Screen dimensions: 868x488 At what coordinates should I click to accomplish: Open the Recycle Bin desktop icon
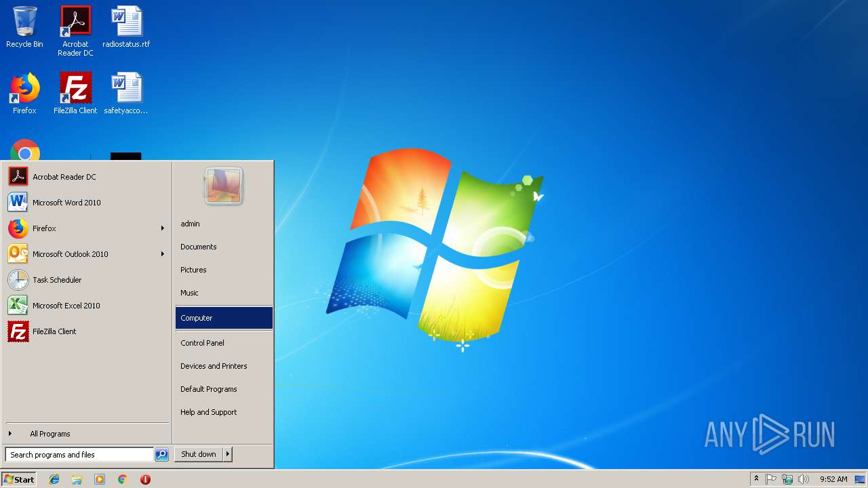(x=24, y=27)
